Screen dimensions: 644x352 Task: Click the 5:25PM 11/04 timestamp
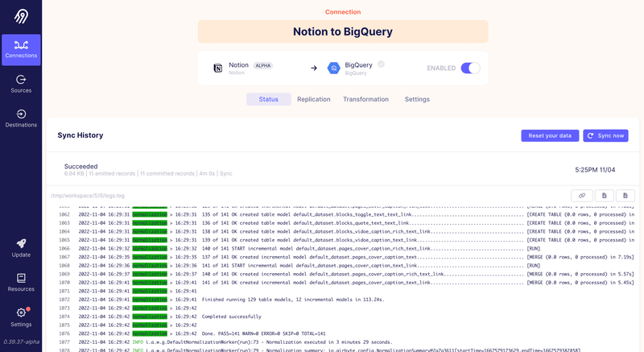[595, 170]
